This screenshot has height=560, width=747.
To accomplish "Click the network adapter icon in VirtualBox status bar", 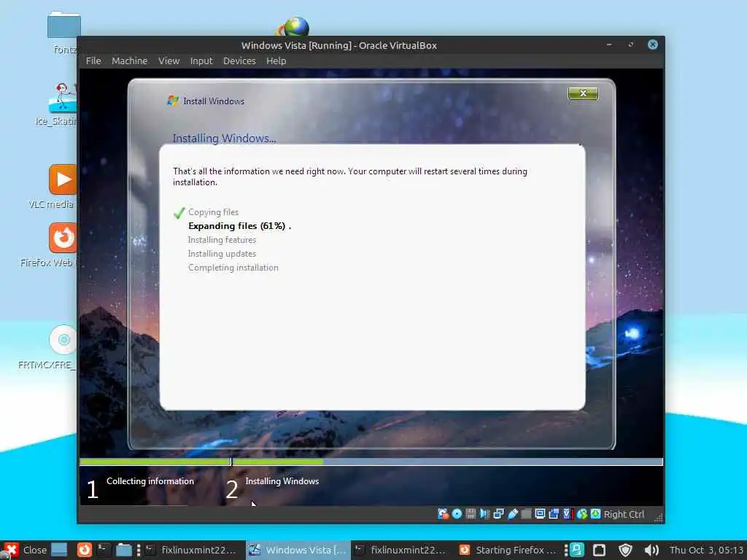I will pyautogui.click(x=498, y=514).
